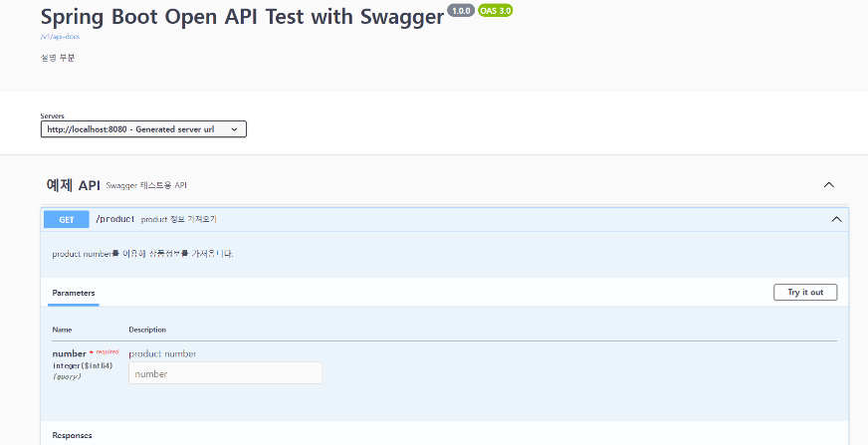Select the Parameters tab
868x445 pixels.
click(74, 294)
